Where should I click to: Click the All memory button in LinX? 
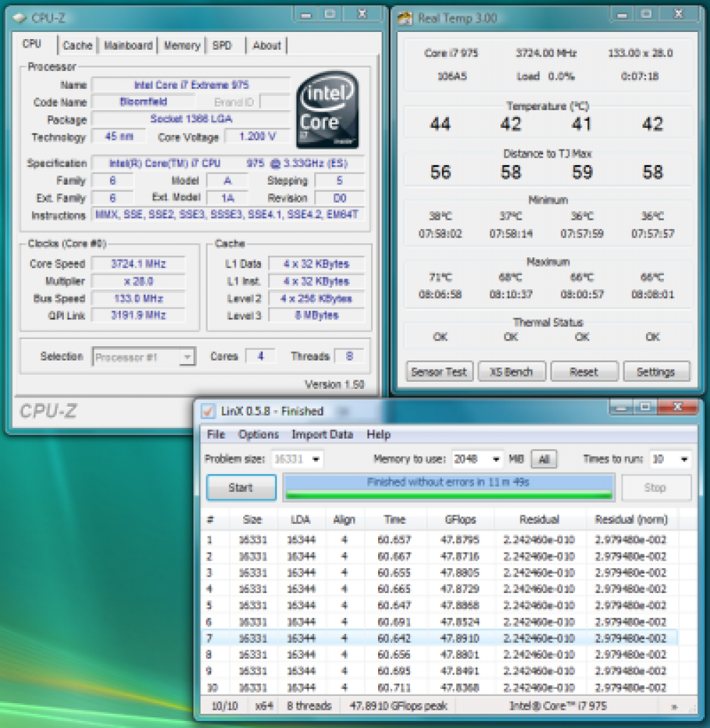(x=544, y=459)
